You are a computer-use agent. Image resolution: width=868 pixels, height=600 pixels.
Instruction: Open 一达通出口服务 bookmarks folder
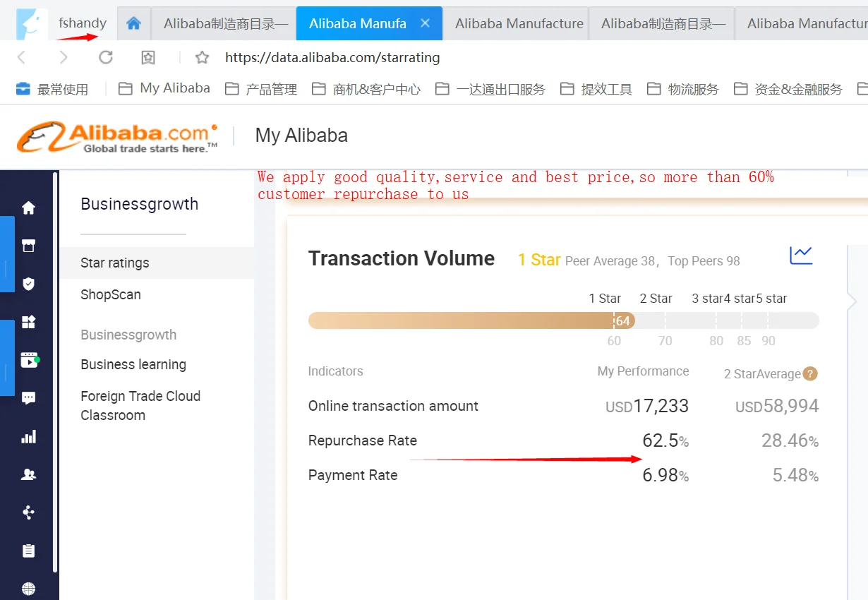point(490,89)
